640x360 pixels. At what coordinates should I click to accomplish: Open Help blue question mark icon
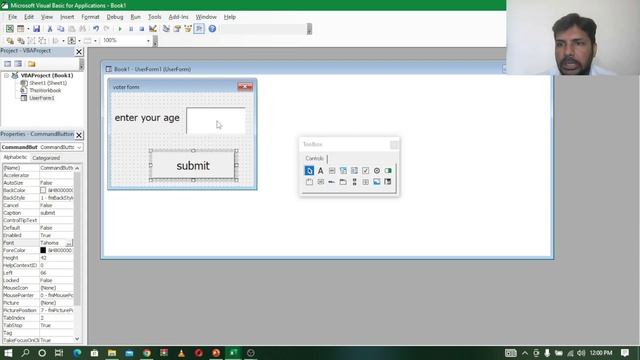click(x=212, y=29)
